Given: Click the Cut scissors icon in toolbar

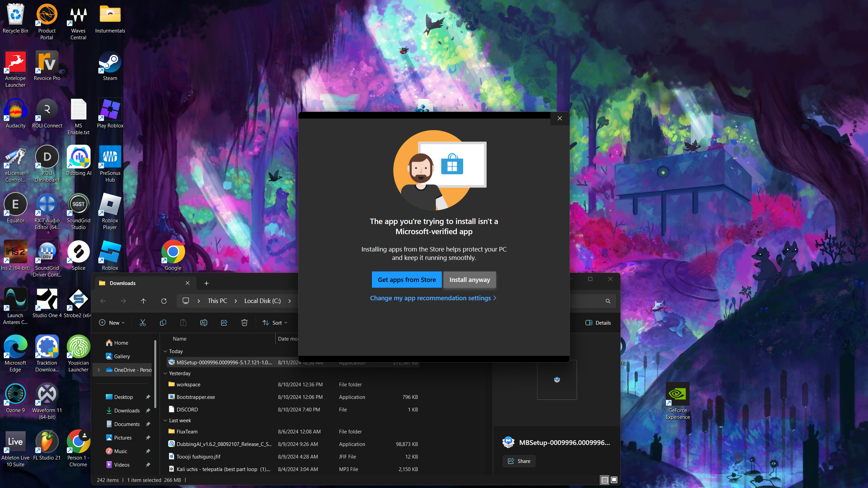Looking at the screenshot, I should (x=142, y=323).
